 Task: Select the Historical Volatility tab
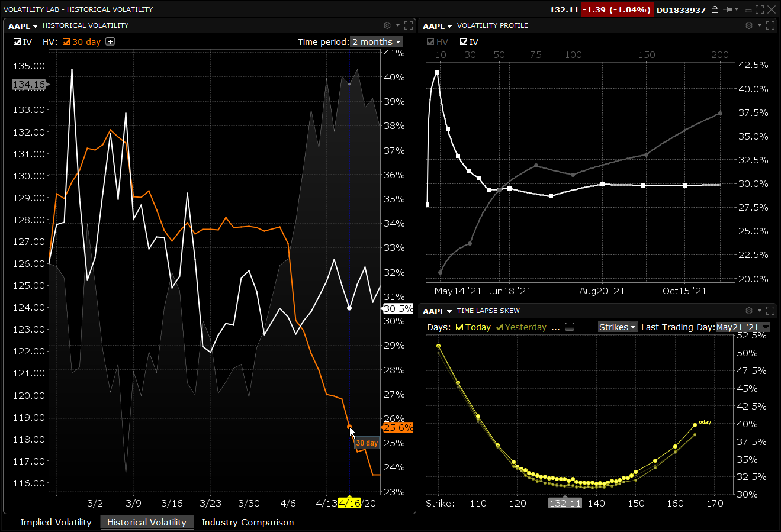[x=147, y=523]
